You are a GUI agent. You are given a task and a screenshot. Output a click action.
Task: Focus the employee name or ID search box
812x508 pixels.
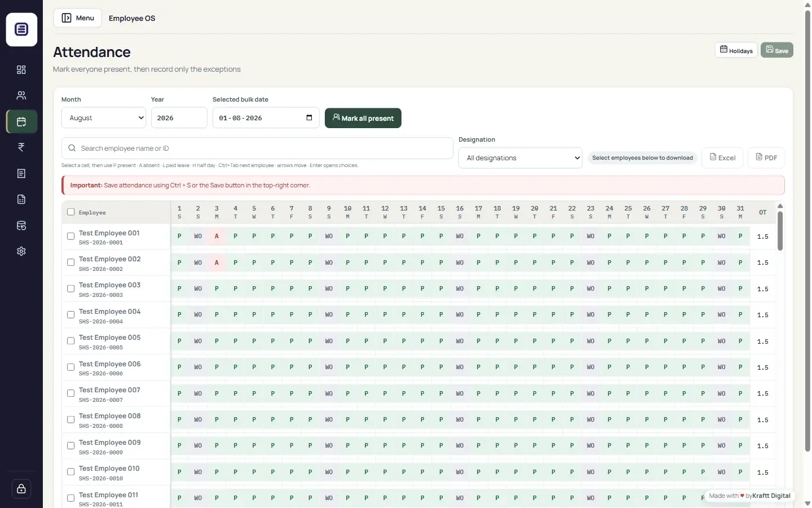pos(257,148)
